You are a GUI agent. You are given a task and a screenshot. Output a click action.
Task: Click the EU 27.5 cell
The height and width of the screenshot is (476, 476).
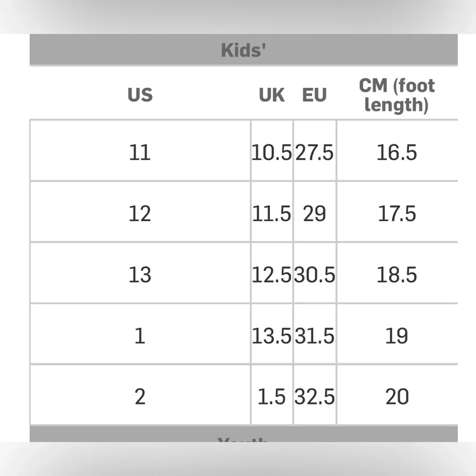pos(315,152)
